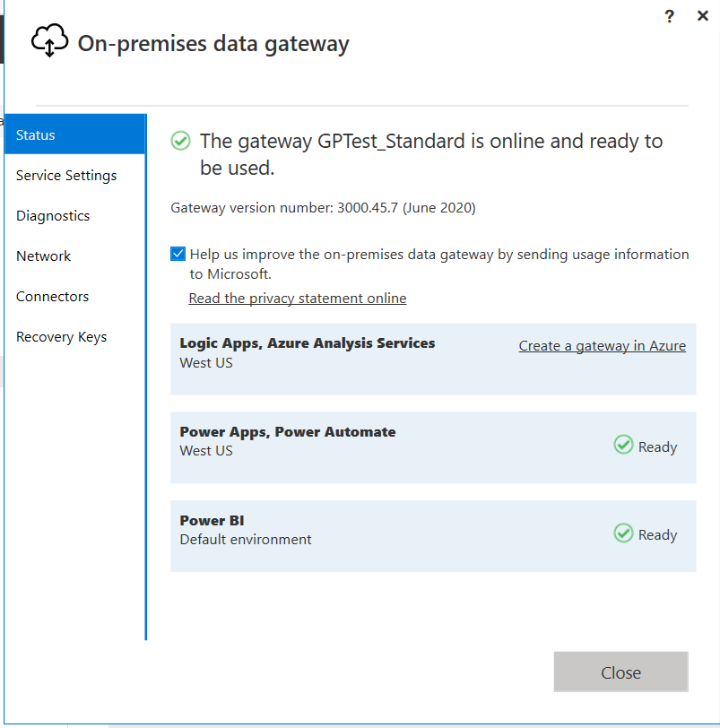Click the Default environment text

pyautogui.click(x=246, y=540)
